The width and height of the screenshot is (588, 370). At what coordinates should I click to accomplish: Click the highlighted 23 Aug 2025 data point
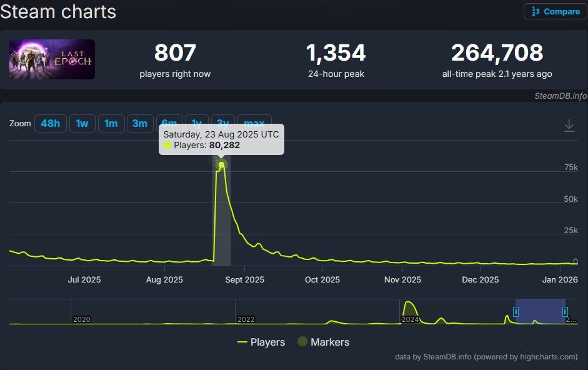coord(221,165)
